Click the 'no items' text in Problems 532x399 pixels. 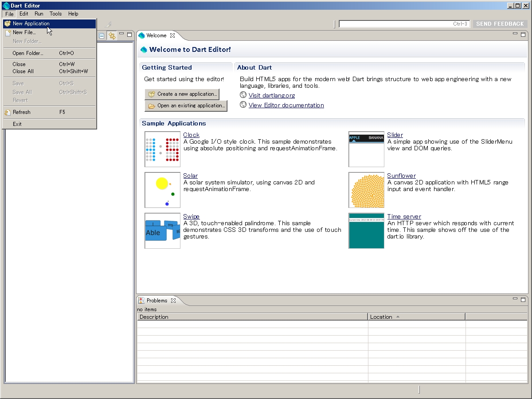[147, 309]
